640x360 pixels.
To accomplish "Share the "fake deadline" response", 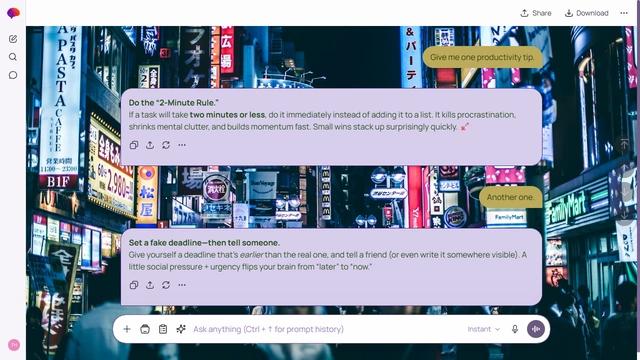I will click(150, 285).
